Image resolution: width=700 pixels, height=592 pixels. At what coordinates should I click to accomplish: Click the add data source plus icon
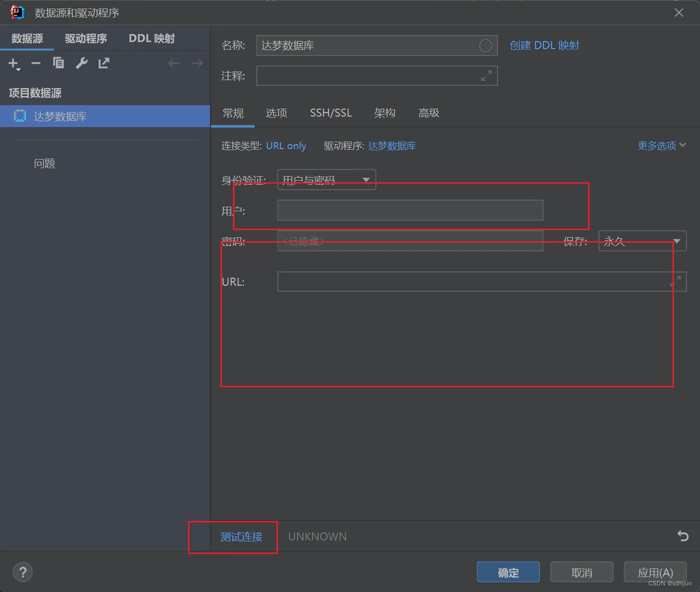(x=13, y=64)
